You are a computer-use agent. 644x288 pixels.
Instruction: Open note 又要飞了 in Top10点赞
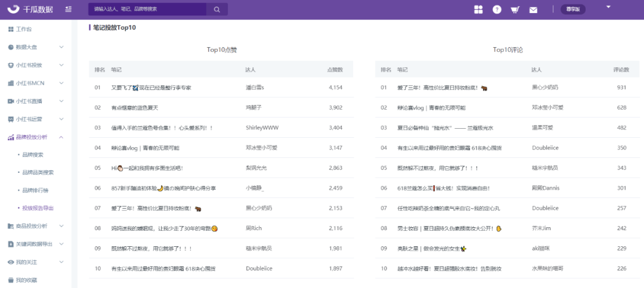[151, 88]
